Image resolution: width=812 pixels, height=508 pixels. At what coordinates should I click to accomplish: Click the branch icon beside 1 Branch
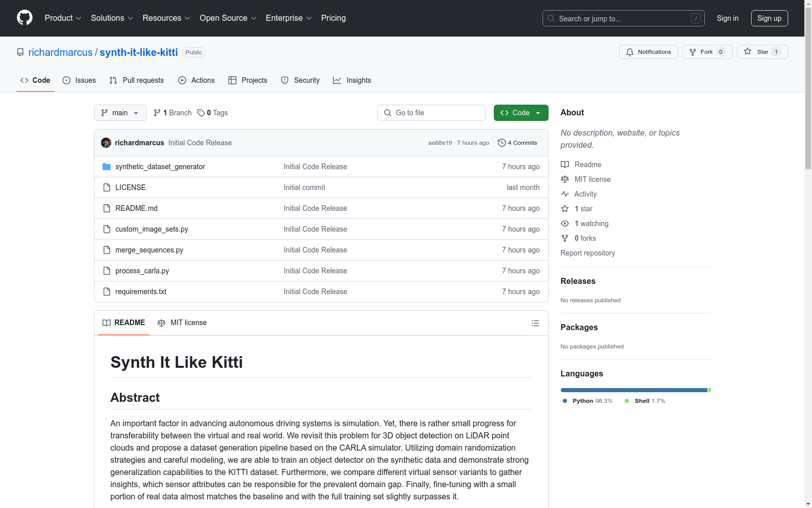pos(157,113)
